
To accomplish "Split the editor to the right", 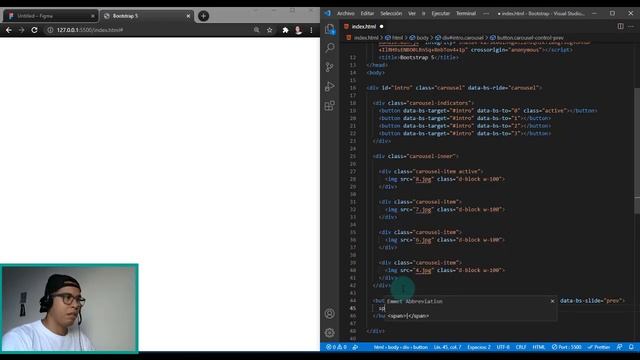I will coord(620,27).
